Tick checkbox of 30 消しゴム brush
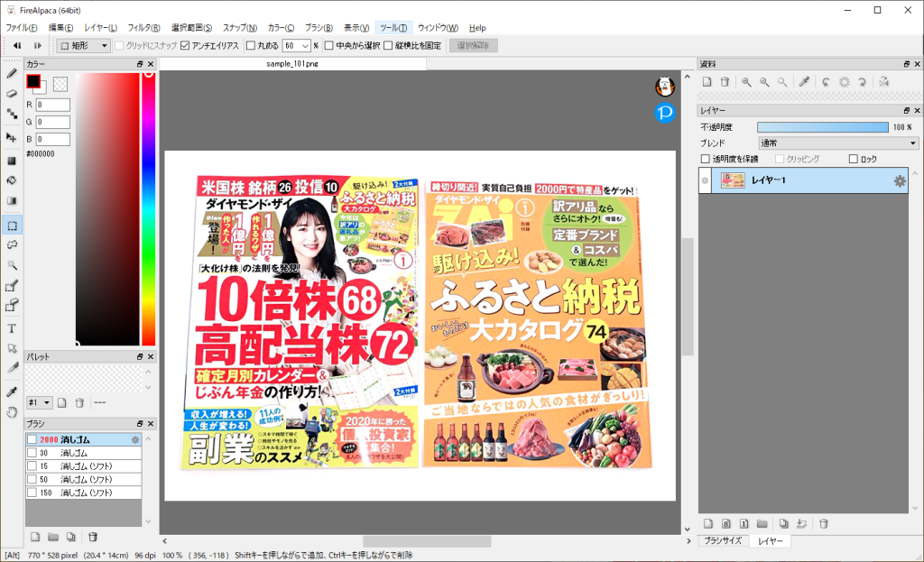This screenshot has width=924, height=562. coord(32,453)
